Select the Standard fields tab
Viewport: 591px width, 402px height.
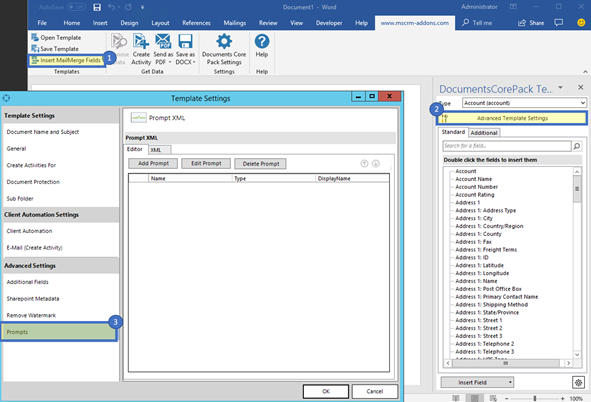(453, 132)
